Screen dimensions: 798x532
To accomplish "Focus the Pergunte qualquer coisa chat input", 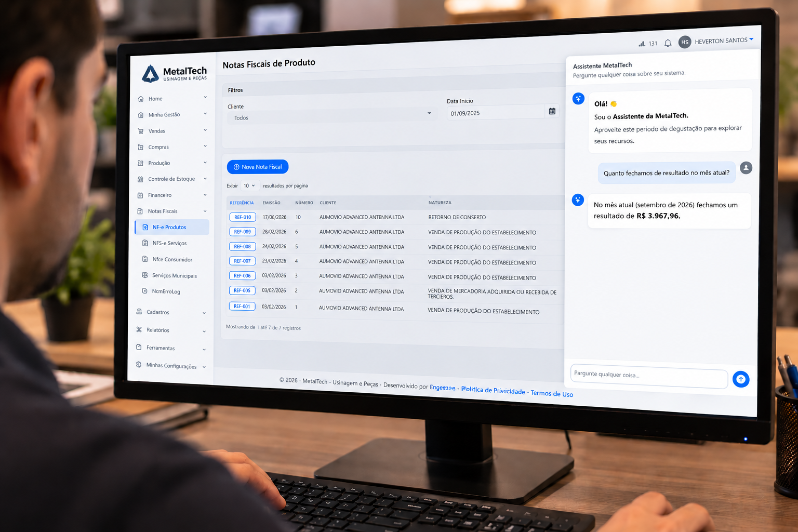I will tap(649, 376).
